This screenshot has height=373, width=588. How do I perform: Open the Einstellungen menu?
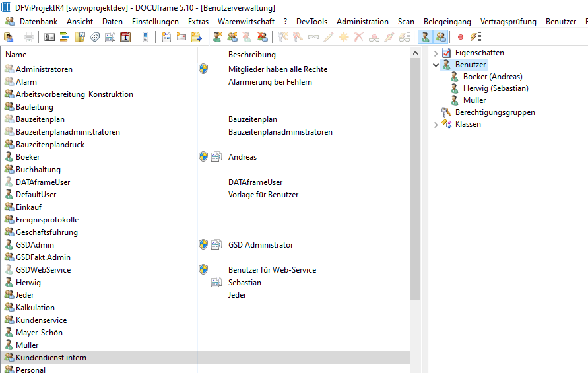pos(155,22)
